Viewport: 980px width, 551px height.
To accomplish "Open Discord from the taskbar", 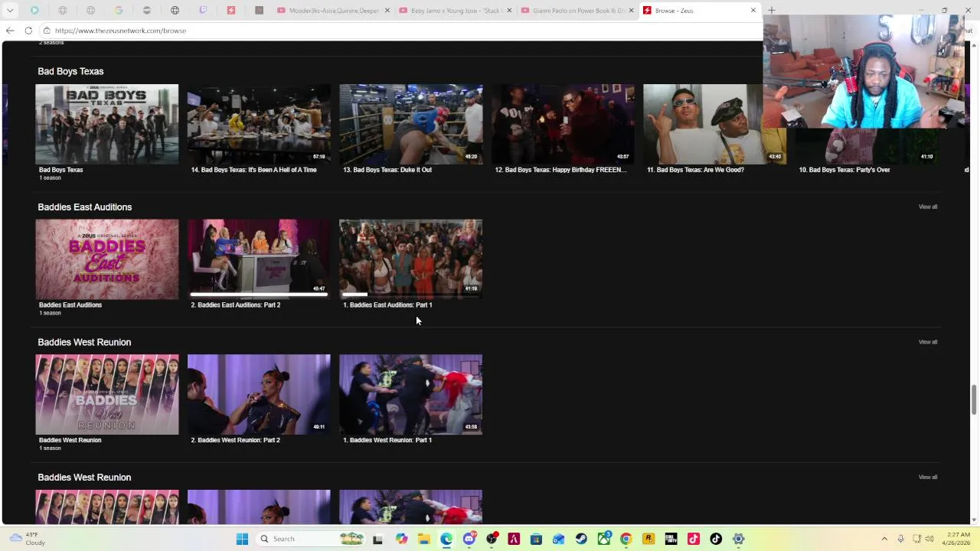I will pyautogui.click(x=469, y=539).
